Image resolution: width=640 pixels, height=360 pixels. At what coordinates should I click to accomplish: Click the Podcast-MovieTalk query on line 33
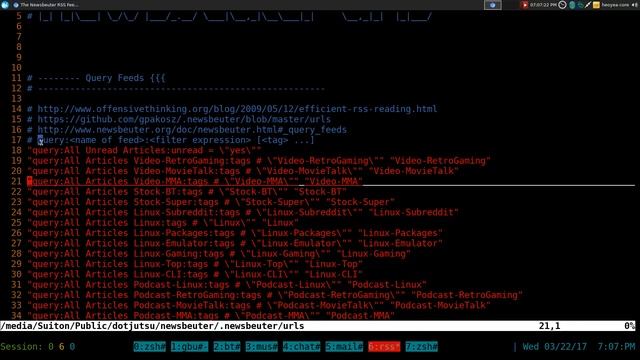pos(259,306)
